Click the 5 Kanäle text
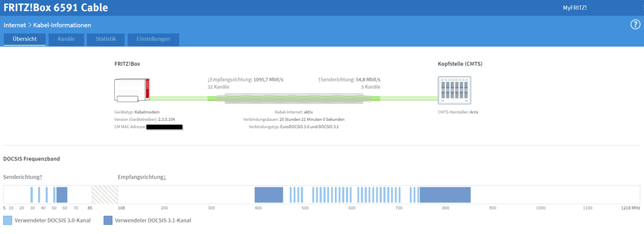 click(370, 87)
